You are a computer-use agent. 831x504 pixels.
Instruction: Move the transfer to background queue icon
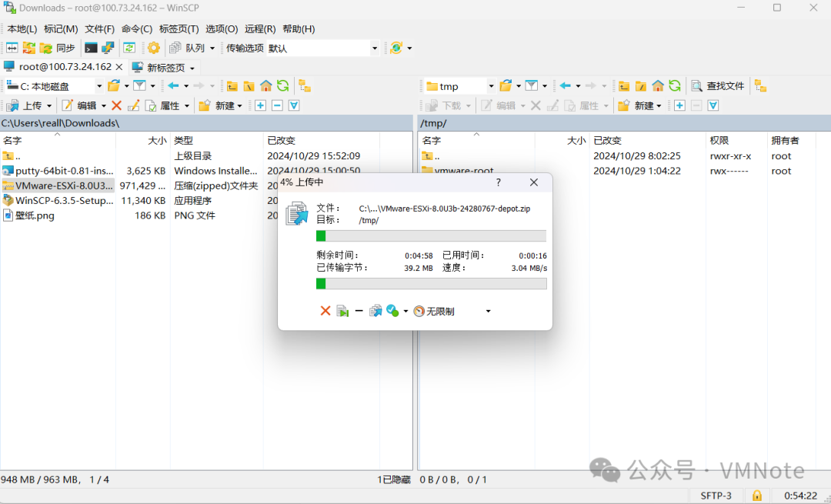pyautogui.click(x=375, y=311)
